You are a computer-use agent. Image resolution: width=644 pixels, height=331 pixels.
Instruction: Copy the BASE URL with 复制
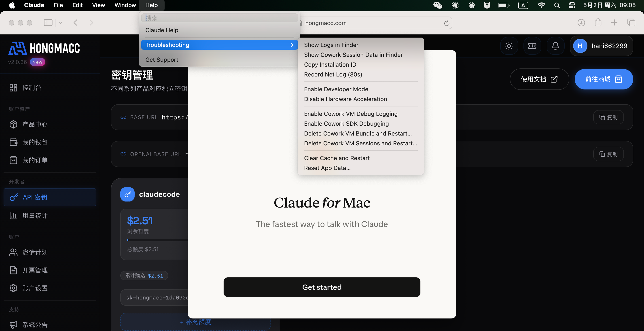pos(608,117)
